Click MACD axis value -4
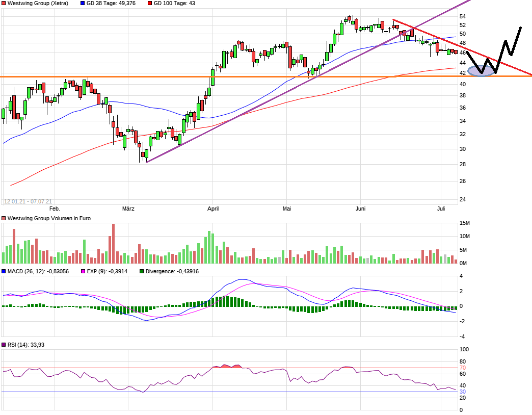The width and height of the screenshot is (532, 415). [x=462, y=336]
